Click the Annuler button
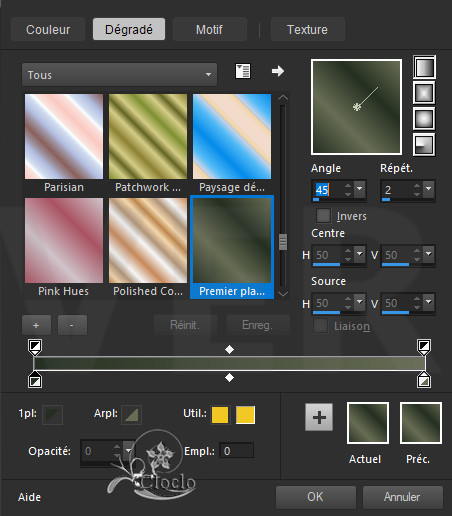The height and width of the screenshot is (516, 452). pyautogui.click(x=402, y=497)
